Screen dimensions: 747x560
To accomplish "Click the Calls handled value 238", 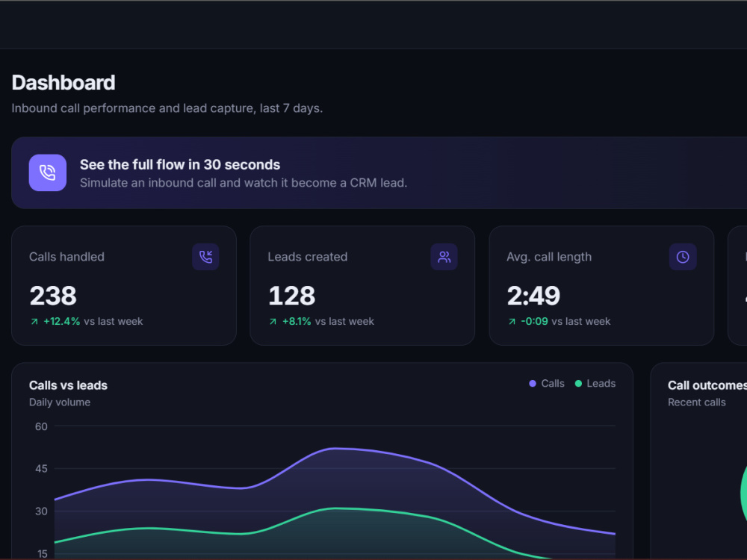I will point(53,295).
